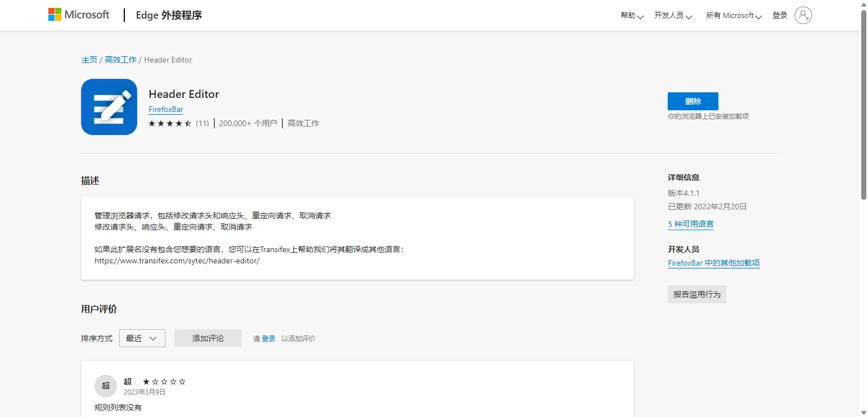Open the Header Editor extension icon
This screenshot has height=417, width=868.
pos(109,107)
